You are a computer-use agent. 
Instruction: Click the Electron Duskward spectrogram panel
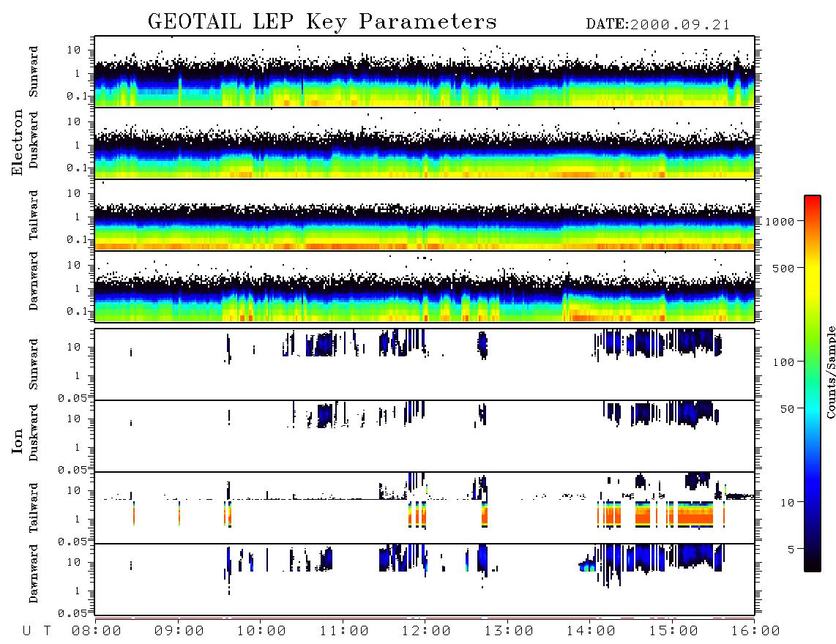pos(425,143)
